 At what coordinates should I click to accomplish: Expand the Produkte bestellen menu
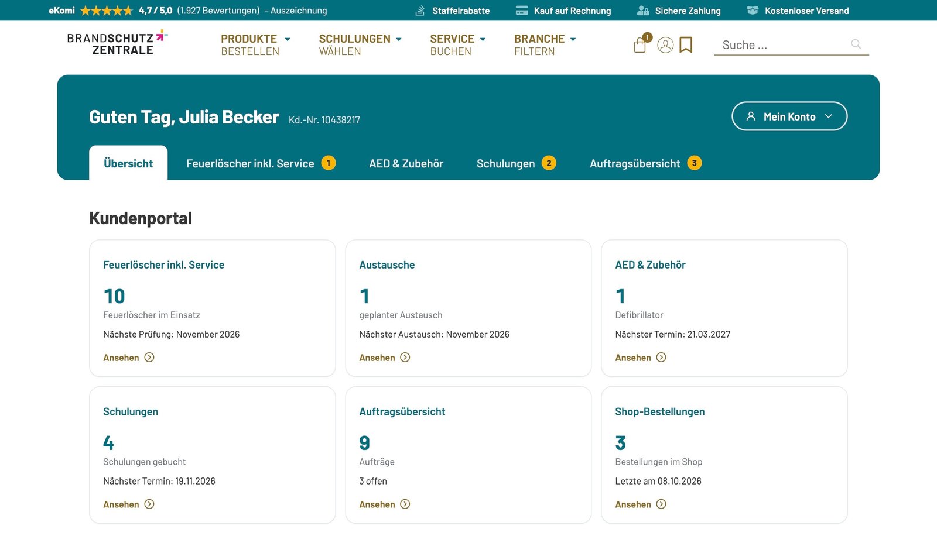[255, 45]
